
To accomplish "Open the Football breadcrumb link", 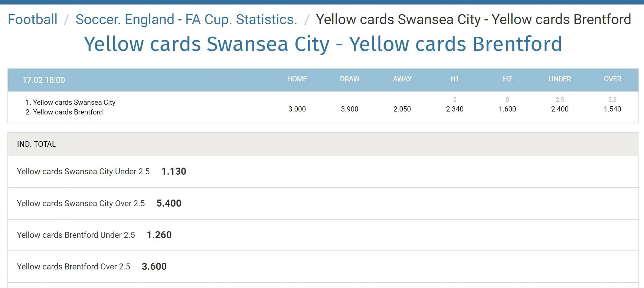I will coord(33,19).
